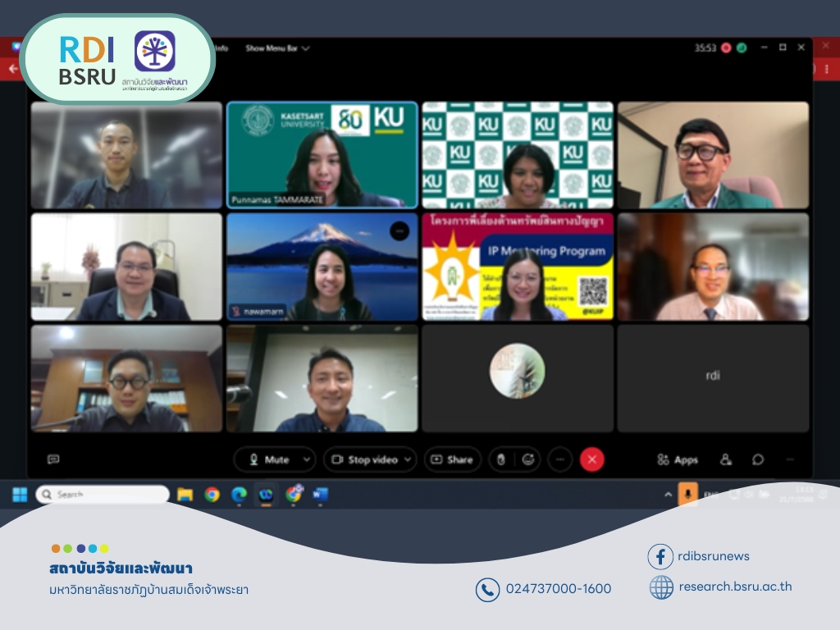This screenshot has width=840, height=630.
Task: Open the Chrome icon with the profile badge
Action: (x=294, y=493)
